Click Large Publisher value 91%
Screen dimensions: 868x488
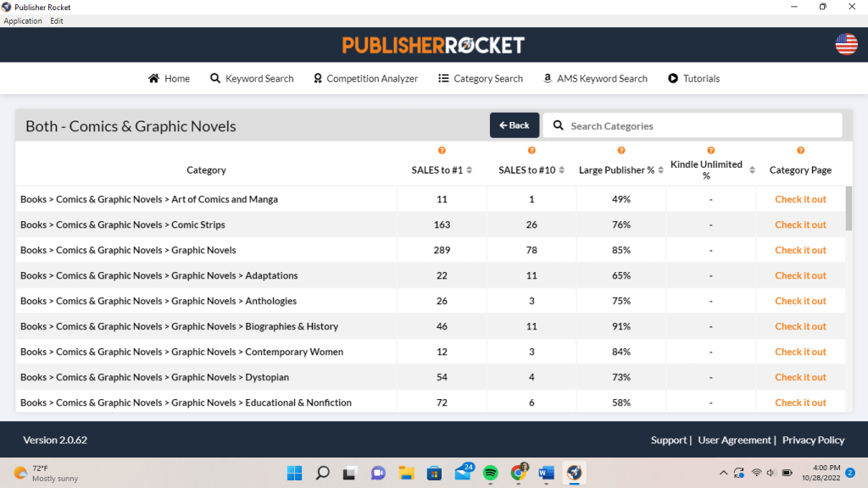[621, 326]
